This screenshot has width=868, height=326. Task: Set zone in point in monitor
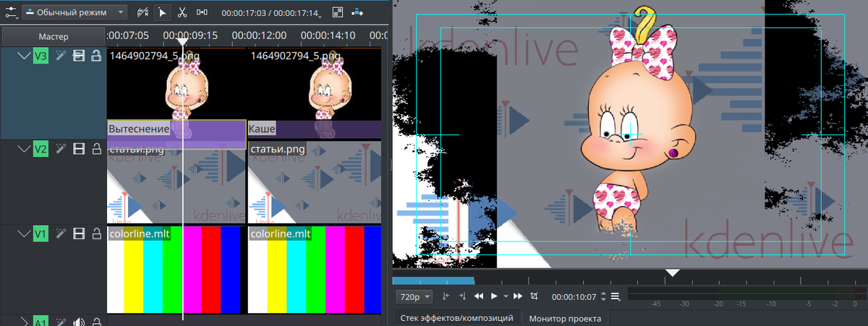[446, 296]
